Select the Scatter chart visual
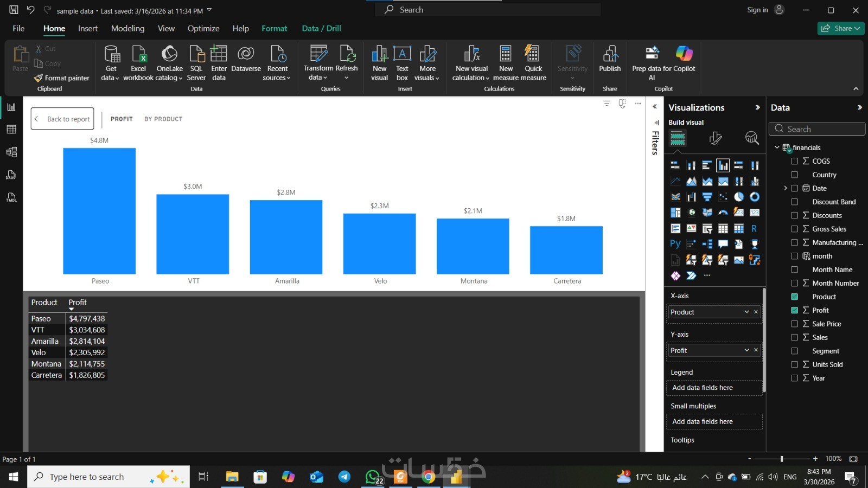Viewport: 868px width, 488px height. (723, 197)
